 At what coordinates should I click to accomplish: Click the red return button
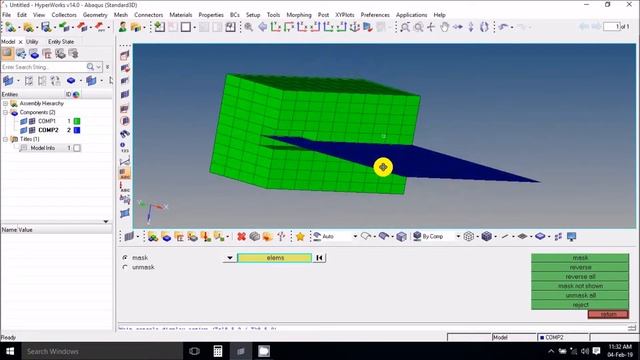point(608,314)
